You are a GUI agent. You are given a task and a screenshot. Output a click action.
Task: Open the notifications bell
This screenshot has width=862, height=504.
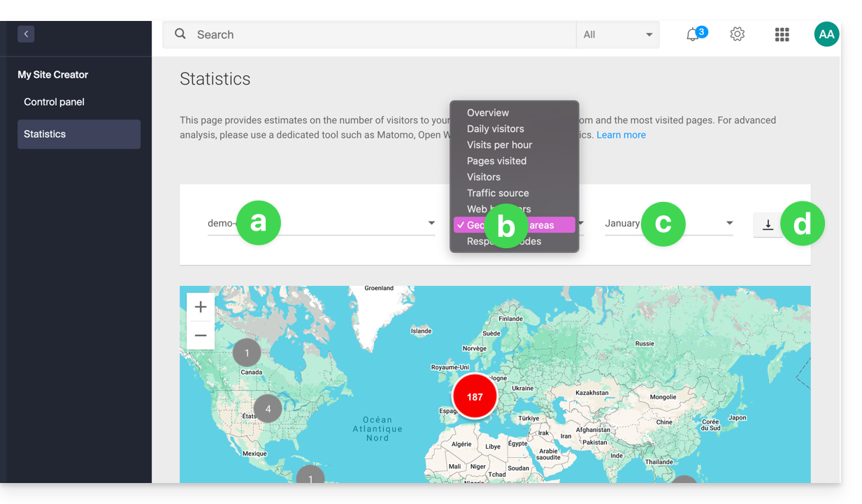(x=693, y=34)
